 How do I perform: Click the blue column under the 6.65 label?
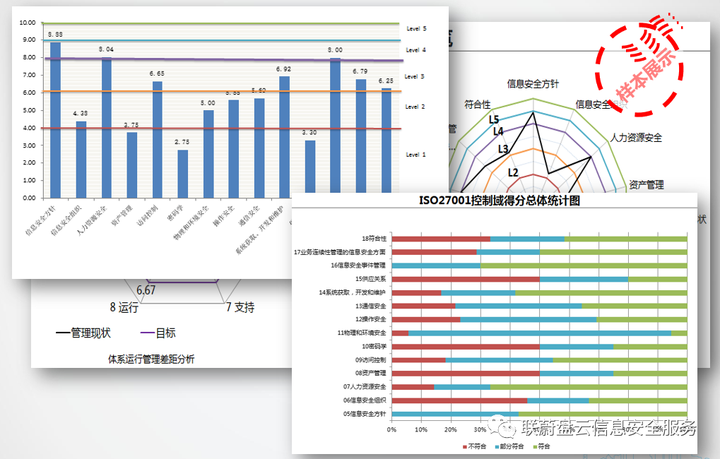click(157, 140)
